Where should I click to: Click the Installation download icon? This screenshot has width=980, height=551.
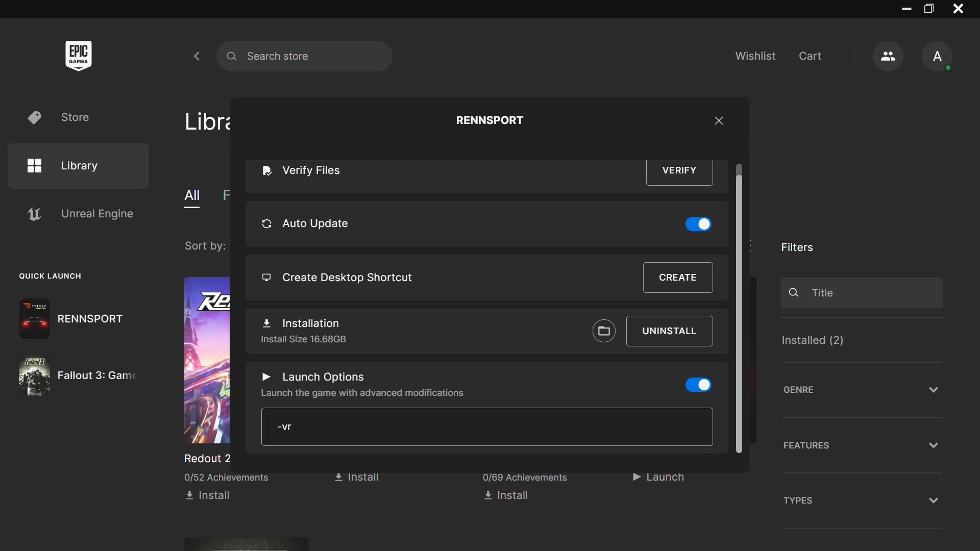pos(266,323)
